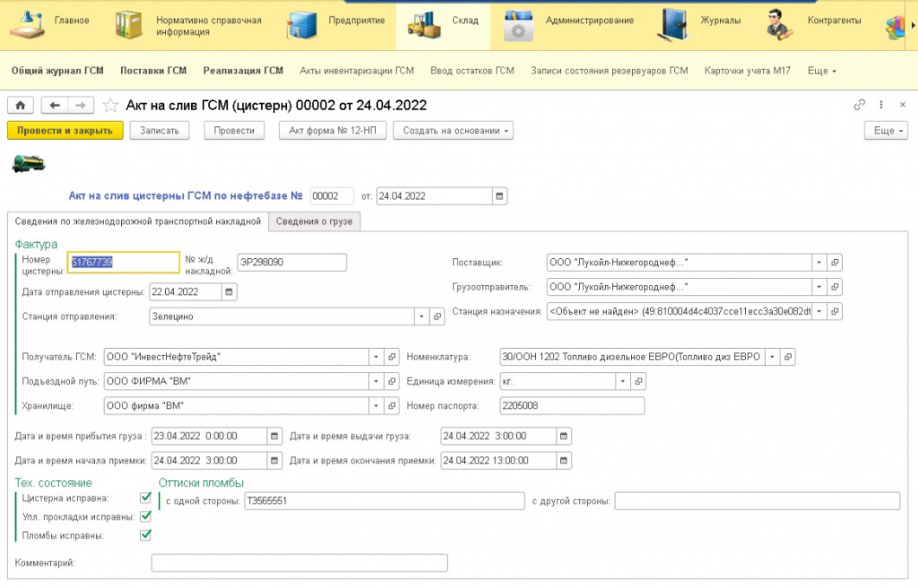This screenshot has width=918, height=588.
Task: Expand the Поставщик dropdown list
Action: [x=819, y=263]
